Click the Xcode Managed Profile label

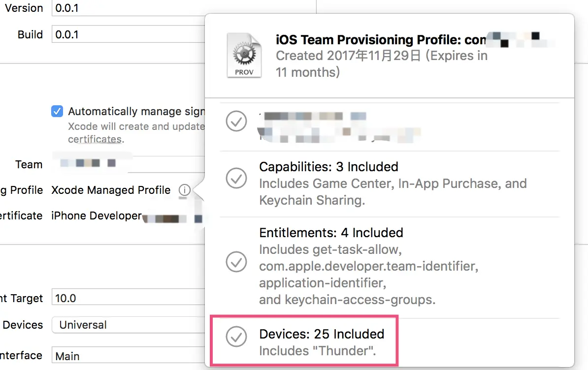111,190
